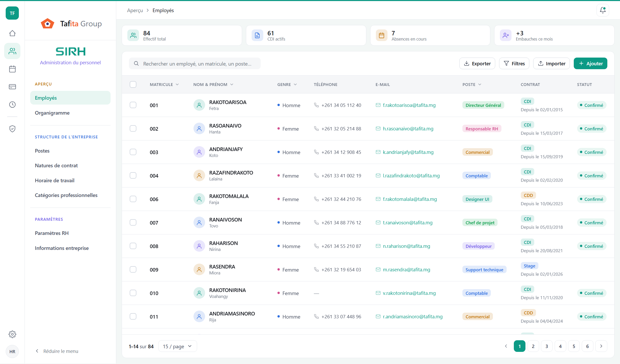Click the Directeur Général position badge
The width and height of the screenshot is (620, 364).
point(483,105)
